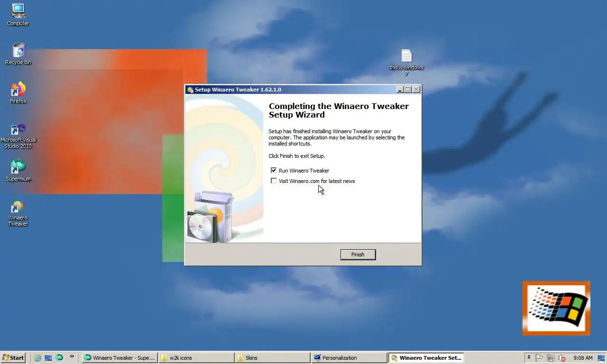Click Show Desktop icon in Quick Launch
The image size is (607, 364).
48,358
